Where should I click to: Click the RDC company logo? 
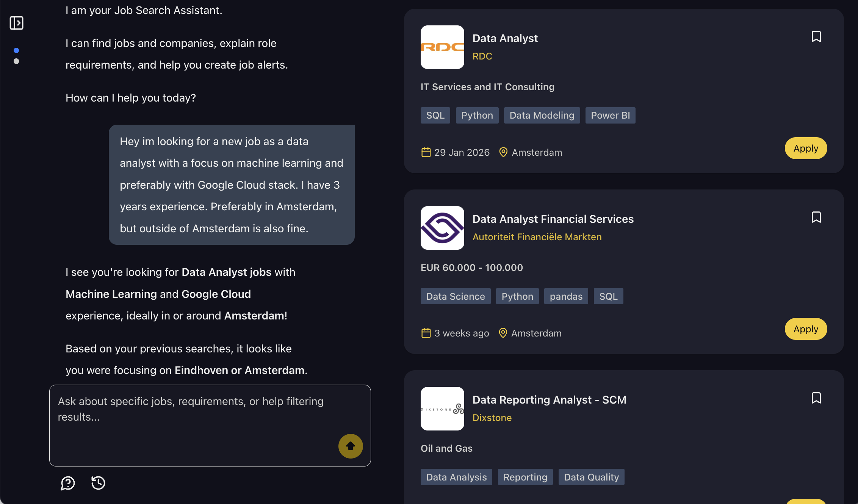pos(442,47)
